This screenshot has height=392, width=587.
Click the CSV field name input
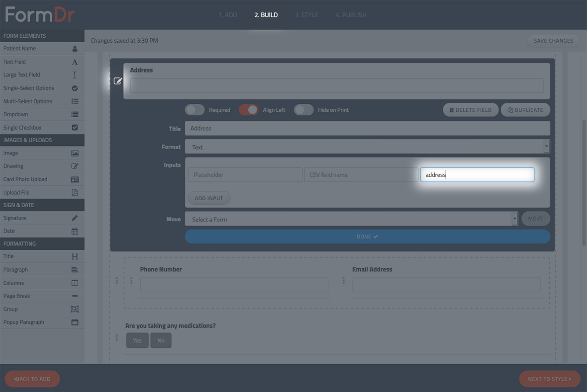(x=361, y=175)
